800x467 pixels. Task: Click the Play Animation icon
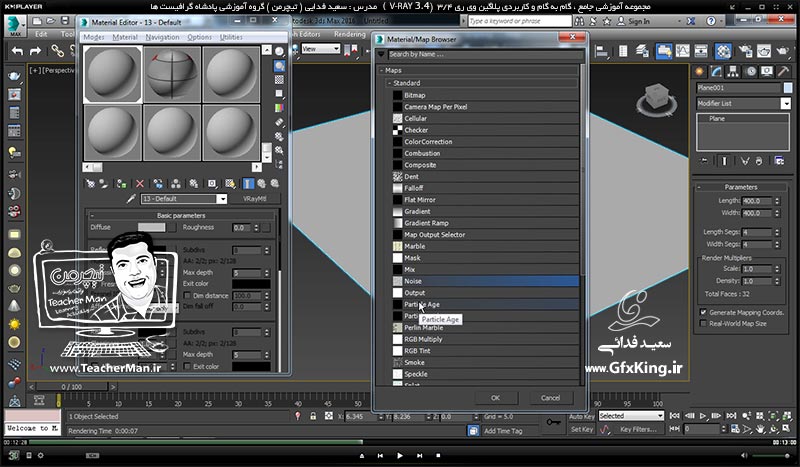click(x=703, y=416)
